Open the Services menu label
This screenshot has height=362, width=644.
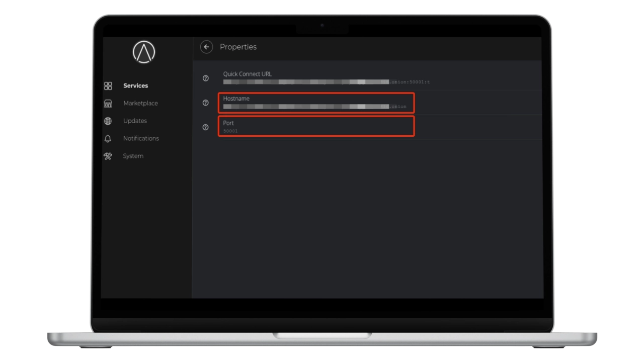[x=135, y=86]
